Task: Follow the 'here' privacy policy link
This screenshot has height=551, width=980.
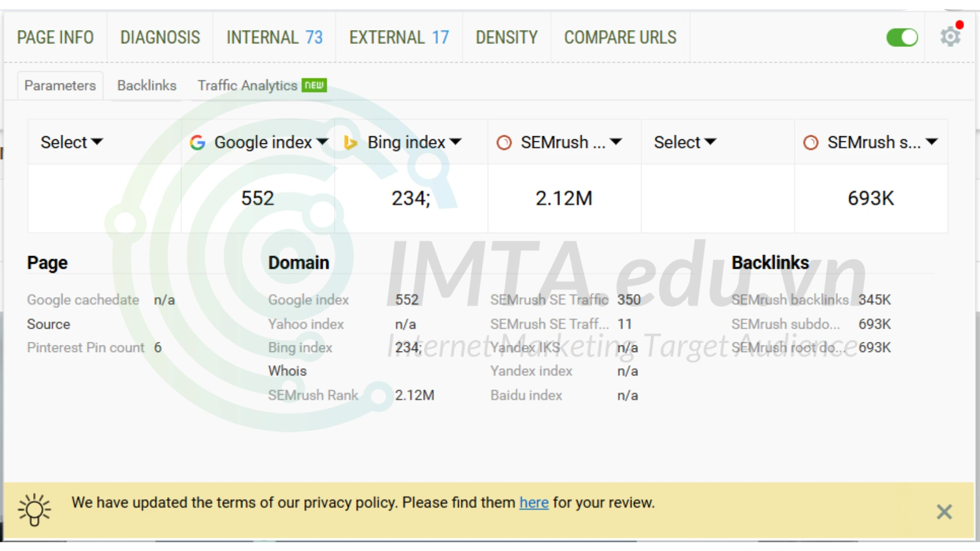Action: 534,503
